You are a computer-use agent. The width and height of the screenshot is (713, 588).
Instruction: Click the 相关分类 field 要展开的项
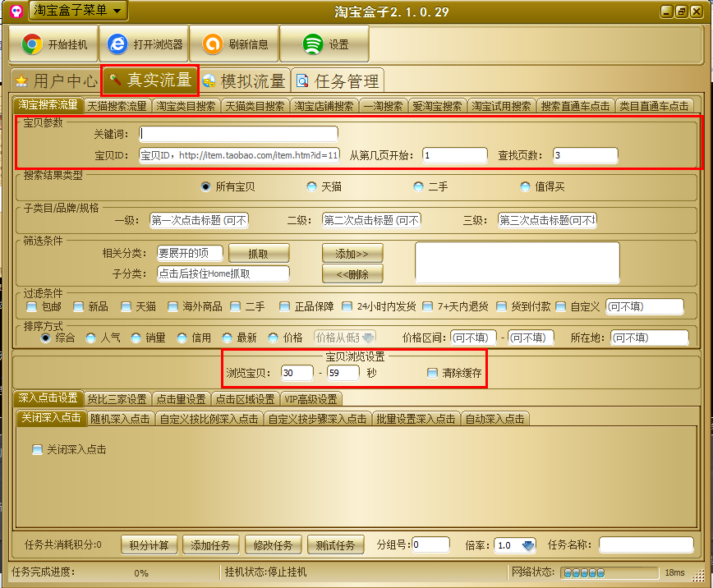coord(190,253)
